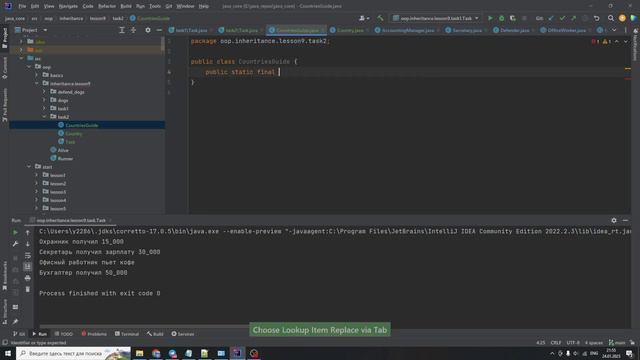
Task: Click Collapse all icon in Project panel
Action: pos(133,30)
